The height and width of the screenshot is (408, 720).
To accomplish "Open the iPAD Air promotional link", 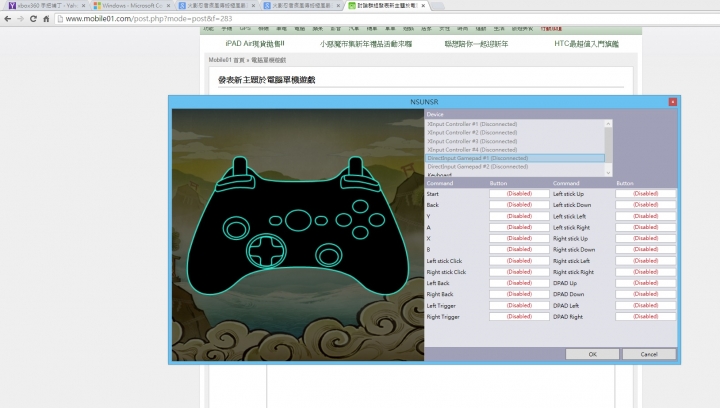I will pos(255,44).
